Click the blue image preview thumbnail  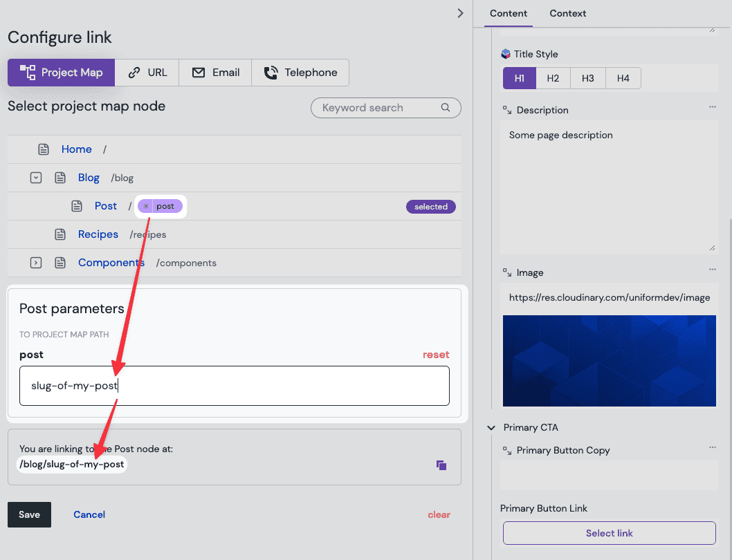point(610,361)
